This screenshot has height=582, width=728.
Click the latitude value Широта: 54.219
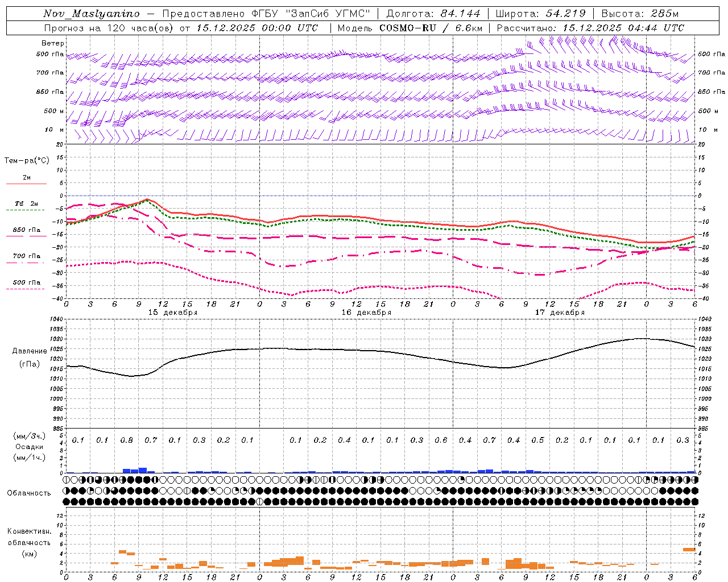(x=540, y=14)
